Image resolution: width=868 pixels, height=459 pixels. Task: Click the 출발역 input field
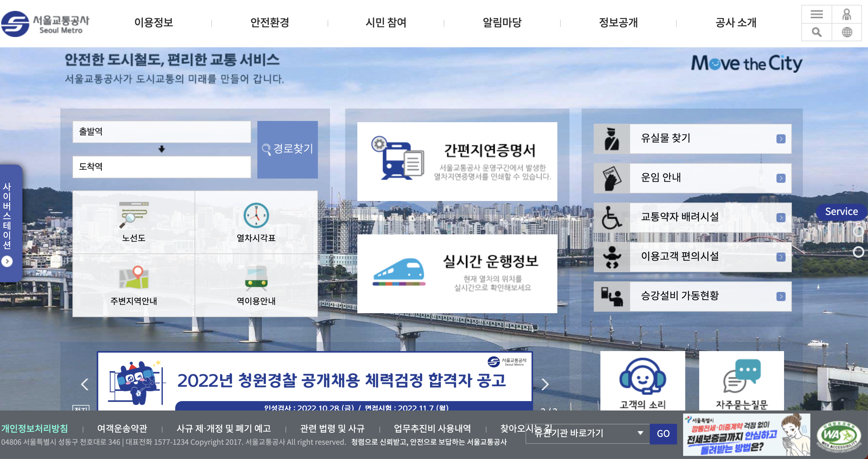pyautogui.click(x=162, y=132)
